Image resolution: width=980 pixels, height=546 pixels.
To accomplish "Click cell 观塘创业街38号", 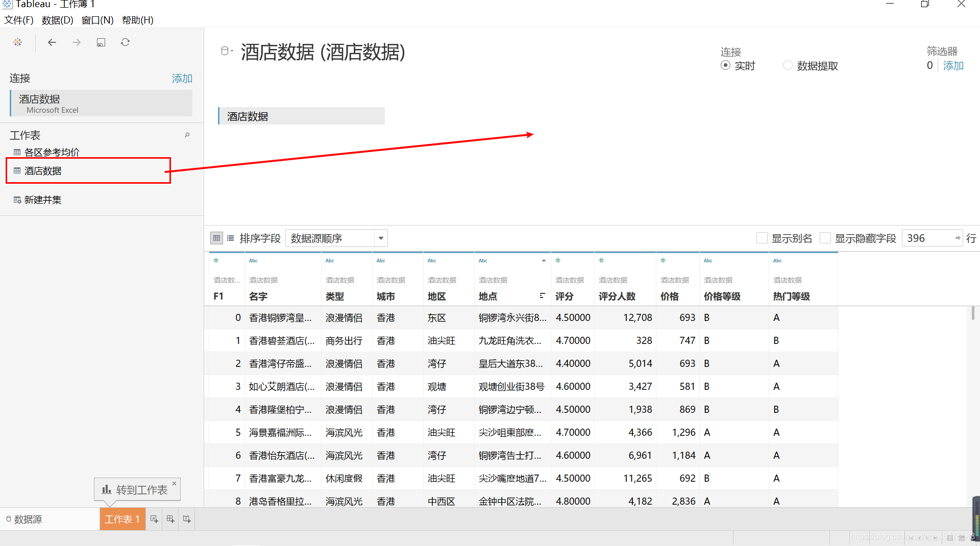I will [x=511, y=386].
